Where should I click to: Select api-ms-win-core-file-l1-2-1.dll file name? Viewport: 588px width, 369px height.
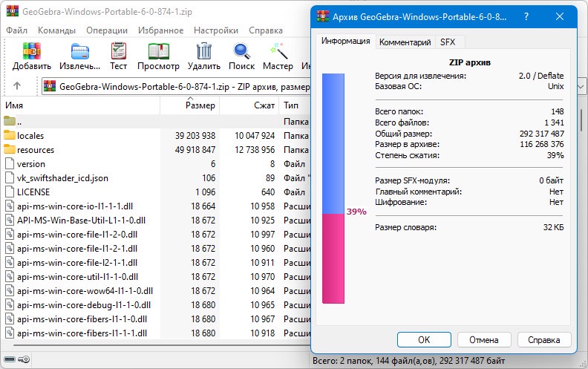77,248
